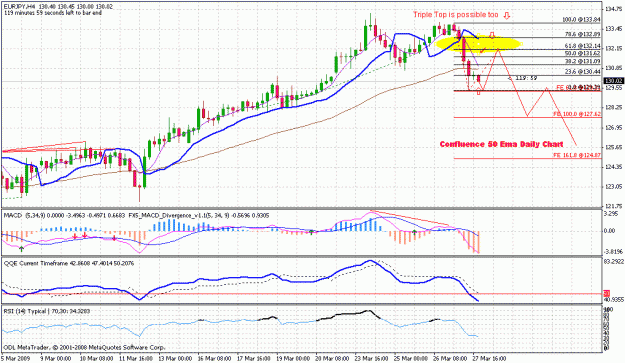This screenshot has width=625, height=363.
Task: Click price axis value 130.85
Action: [x=613, y=68]
